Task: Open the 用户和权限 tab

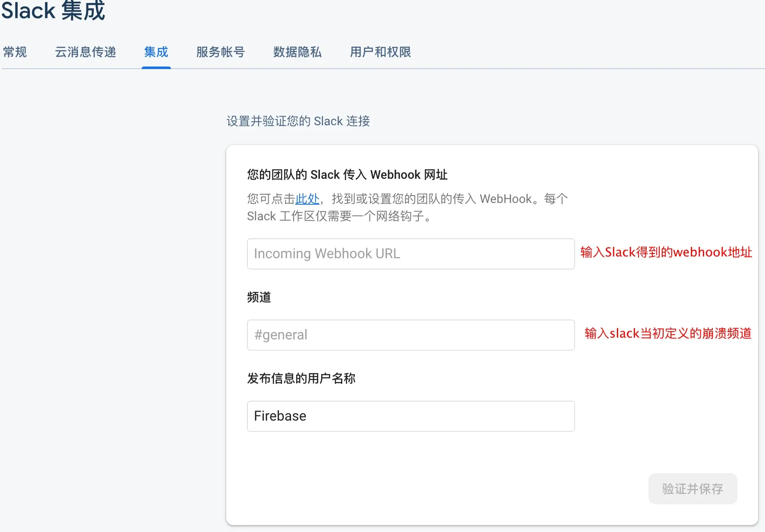Action: click(380, 52)
